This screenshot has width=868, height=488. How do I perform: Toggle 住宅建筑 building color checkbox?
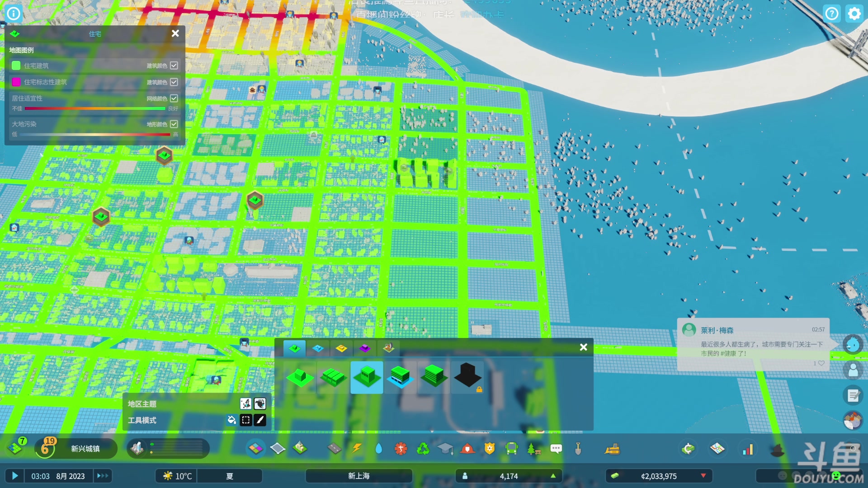point(174,66)
